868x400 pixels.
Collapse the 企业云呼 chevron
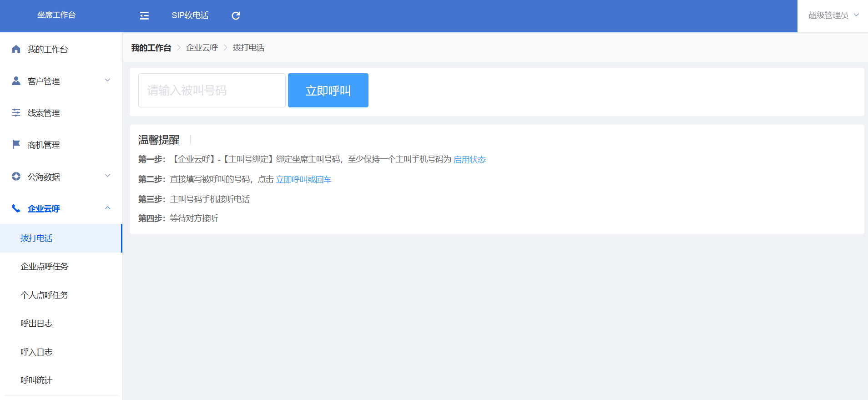[108, 208]
